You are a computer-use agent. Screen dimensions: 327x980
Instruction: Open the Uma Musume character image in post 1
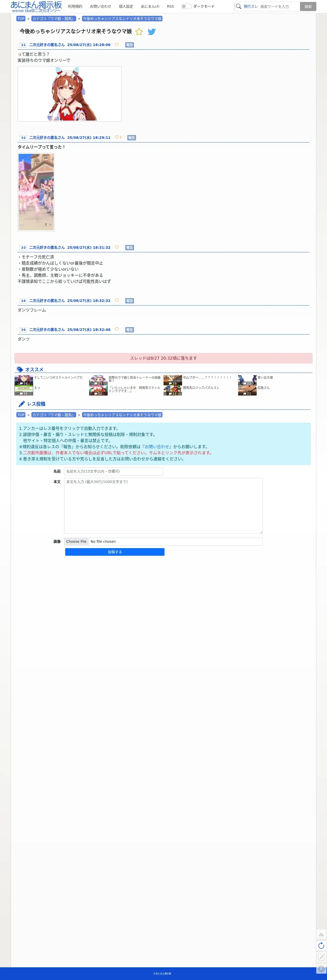[x=69, y=94]
